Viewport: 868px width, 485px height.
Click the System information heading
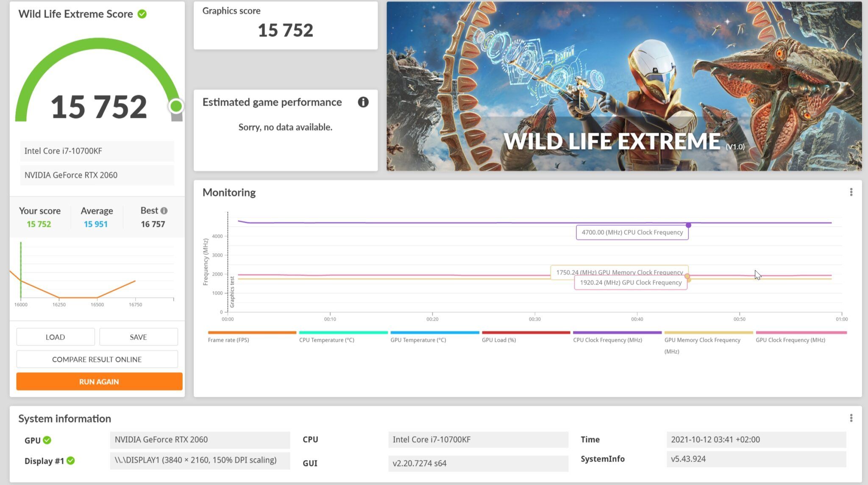65,418
